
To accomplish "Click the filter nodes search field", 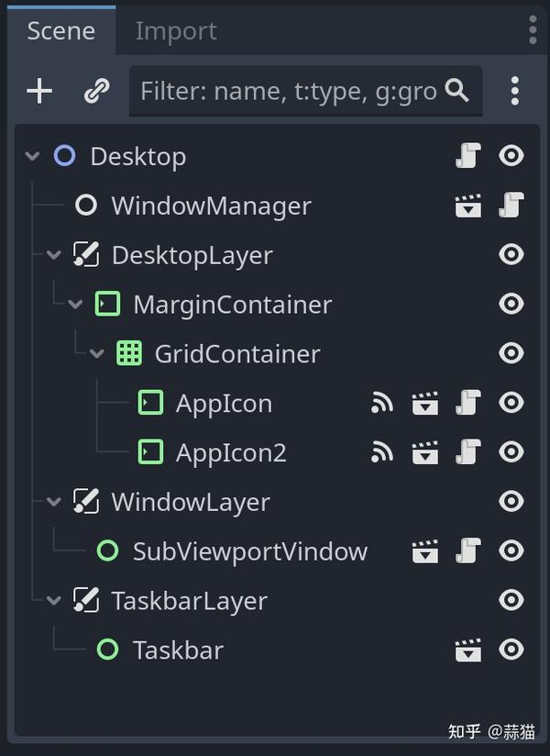I will 289,91.
